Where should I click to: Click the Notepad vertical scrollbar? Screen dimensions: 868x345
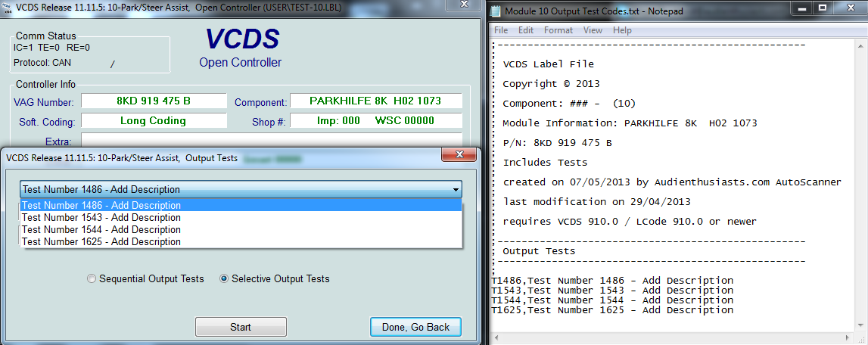(x=861, y=189)
